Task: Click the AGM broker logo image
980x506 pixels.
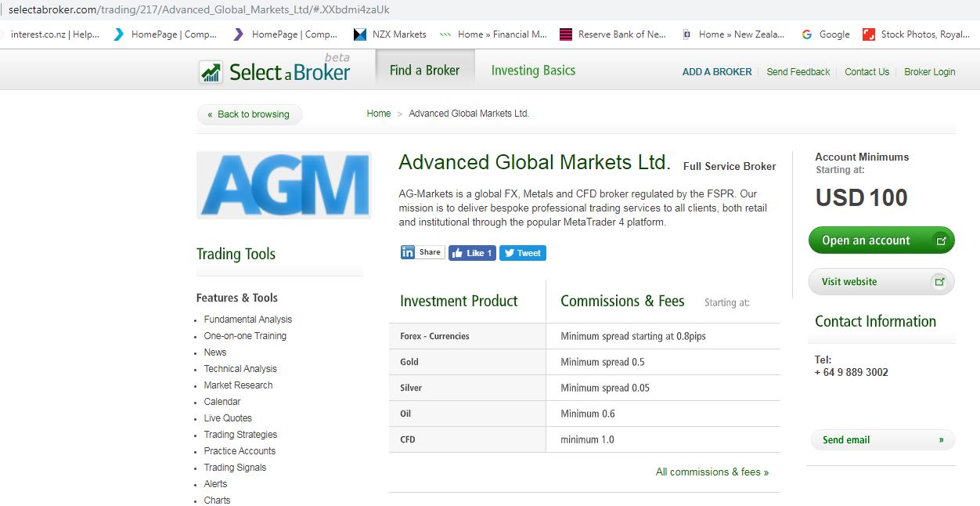Action: [283, 185]
